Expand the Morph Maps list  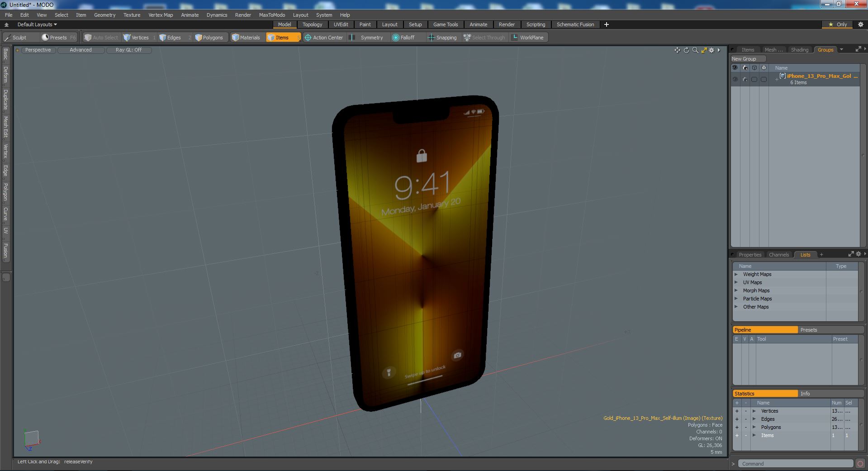pos(736,290)
